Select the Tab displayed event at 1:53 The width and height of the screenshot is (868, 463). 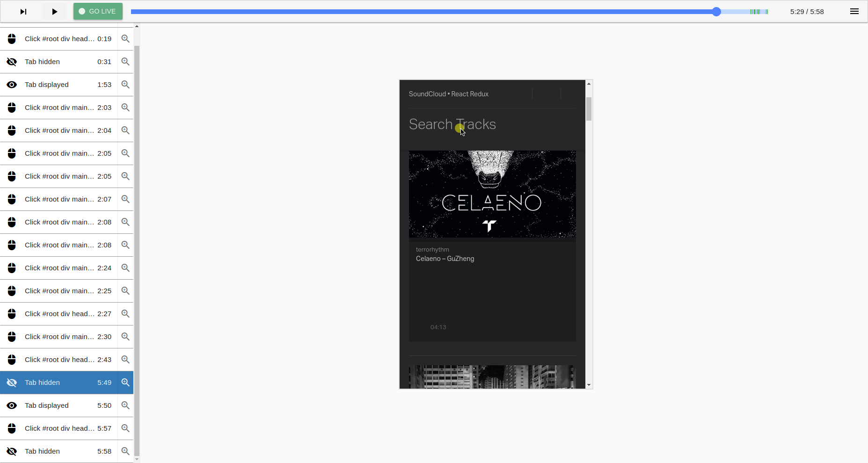click(x=59, y=85)
